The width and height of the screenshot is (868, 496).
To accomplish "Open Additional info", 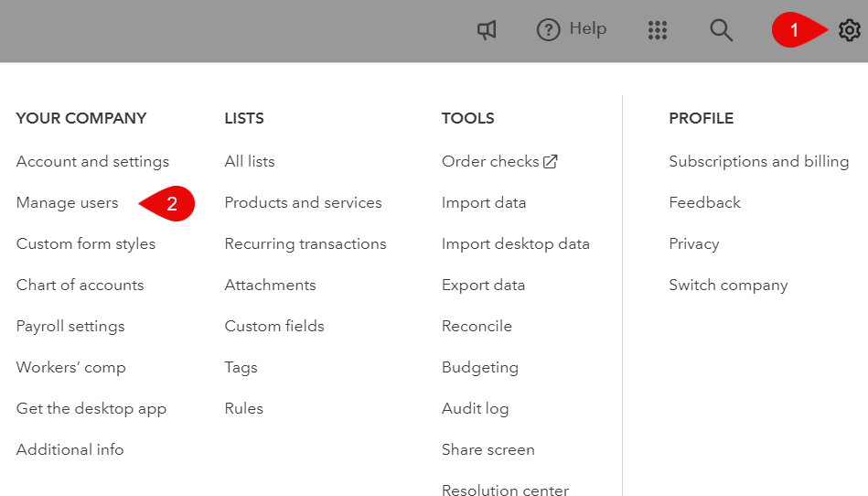I will coord(70,449).
